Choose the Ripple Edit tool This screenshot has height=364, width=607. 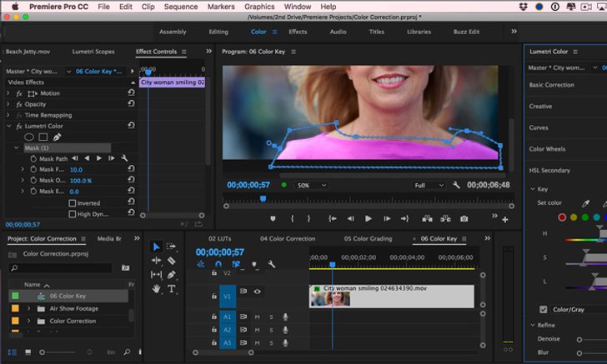(157, 261)
